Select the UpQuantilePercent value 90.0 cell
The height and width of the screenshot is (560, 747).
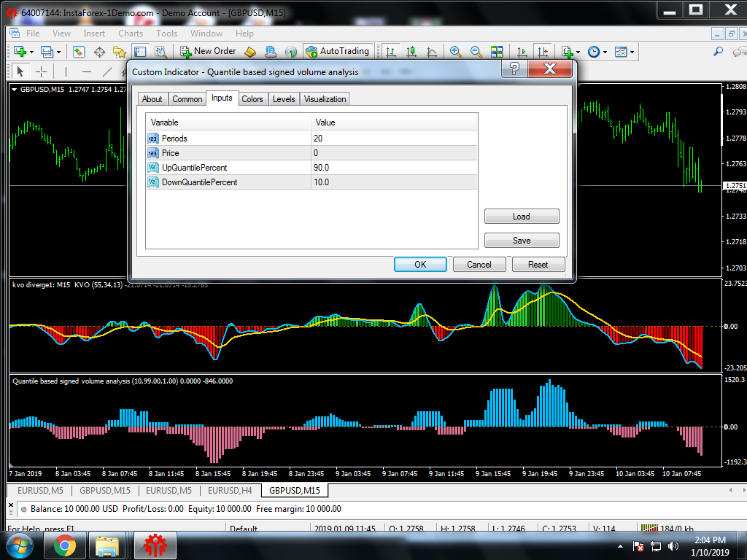click(394, 168)
